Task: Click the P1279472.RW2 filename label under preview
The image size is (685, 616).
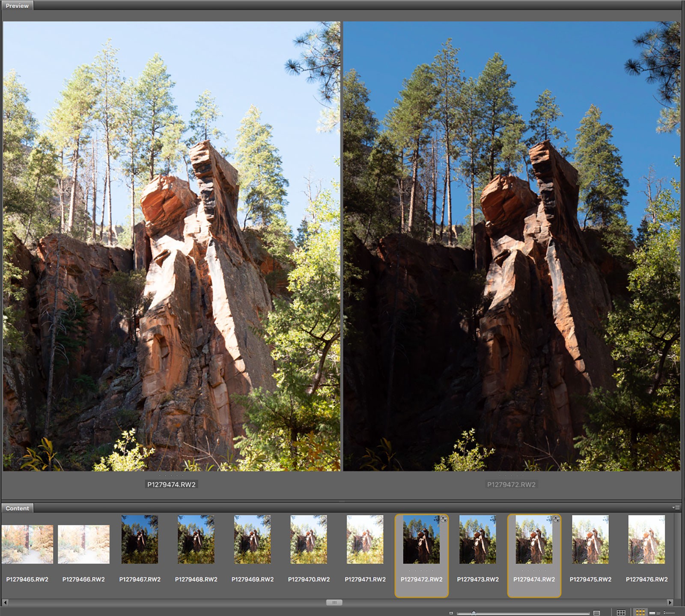Action: 511,484
